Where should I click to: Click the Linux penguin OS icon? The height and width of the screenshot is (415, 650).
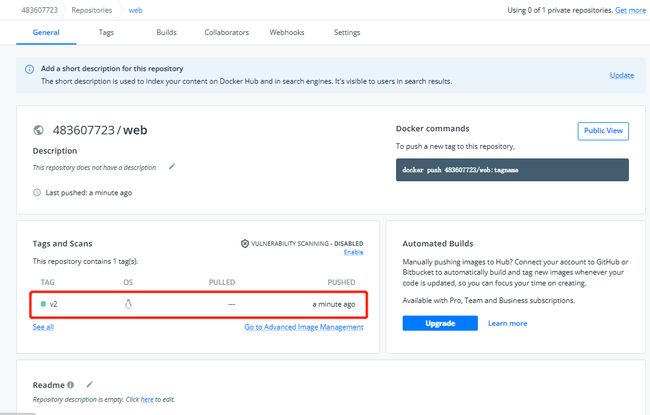pyautogui.click(x=128, y=304)
